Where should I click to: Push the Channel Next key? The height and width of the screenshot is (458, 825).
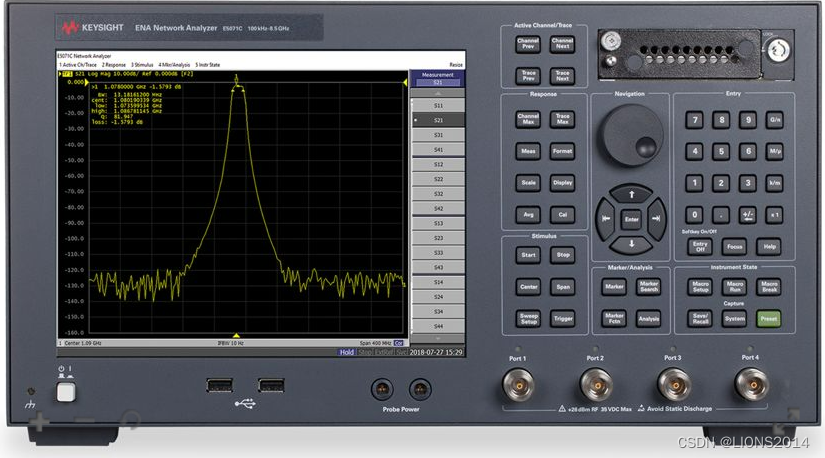(x=562, y=44)
